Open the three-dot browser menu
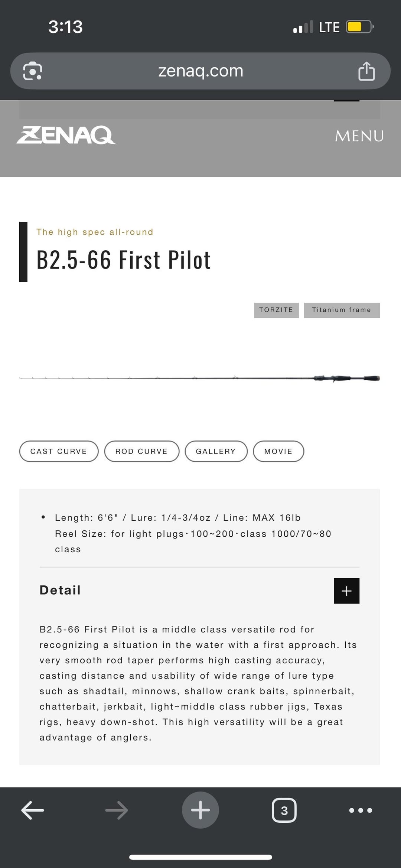The width and height of the screenshot is (401, 868). pos(361,810)
